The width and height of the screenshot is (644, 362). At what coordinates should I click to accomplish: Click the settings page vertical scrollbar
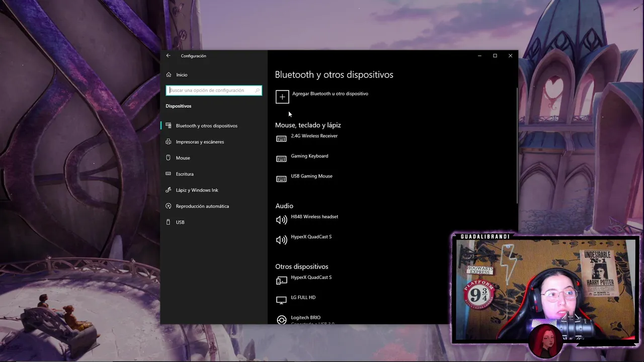coord(517,146)
